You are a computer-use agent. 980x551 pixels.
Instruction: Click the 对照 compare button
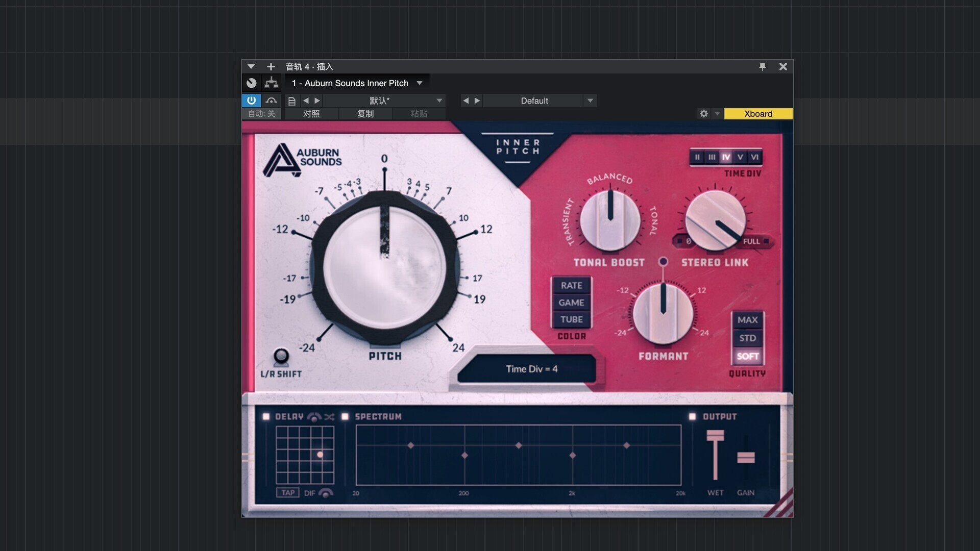(x=311, y=114)
